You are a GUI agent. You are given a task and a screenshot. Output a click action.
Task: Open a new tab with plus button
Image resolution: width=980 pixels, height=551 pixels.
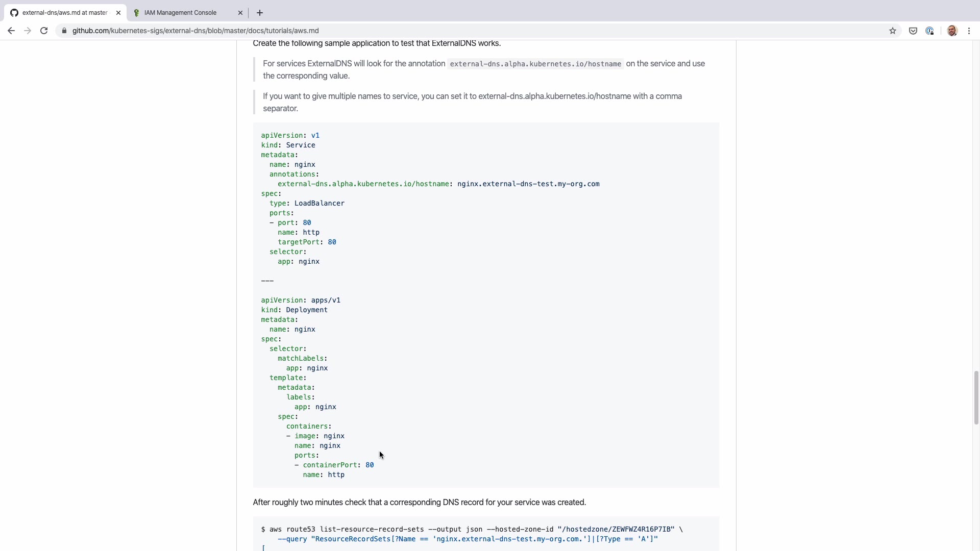click(260, 13)
